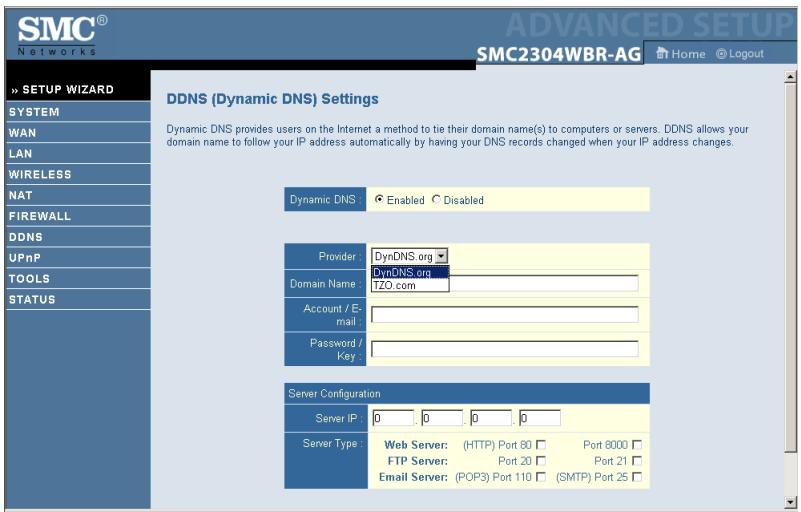The height and width of the screenshot is (512, 801).
Task: Click the first Server IP octet field
Action: coord(393,418)
